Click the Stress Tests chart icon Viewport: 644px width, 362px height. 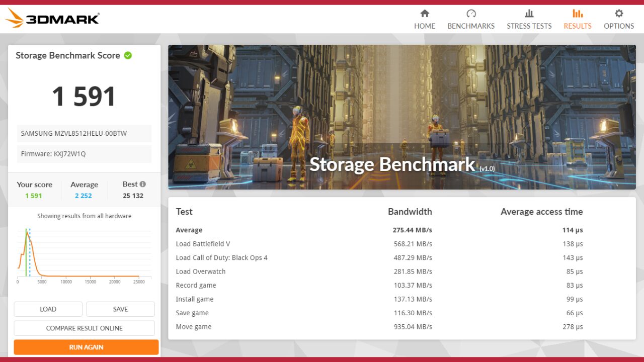(529, 14)
